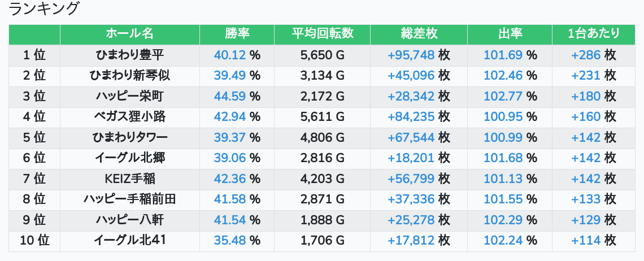Select the ハッピー手稲前田 hall row
This screenshot has width=644, height=261.
(129, 199)
